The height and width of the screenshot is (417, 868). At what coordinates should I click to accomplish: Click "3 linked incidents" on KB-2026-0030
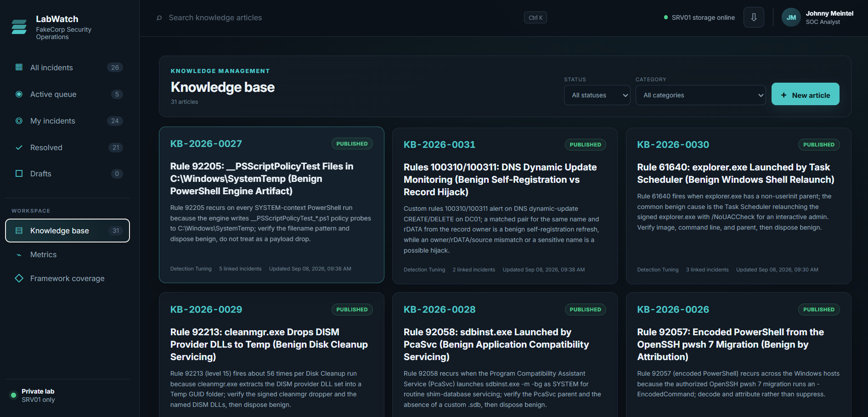tap(707, 270)
